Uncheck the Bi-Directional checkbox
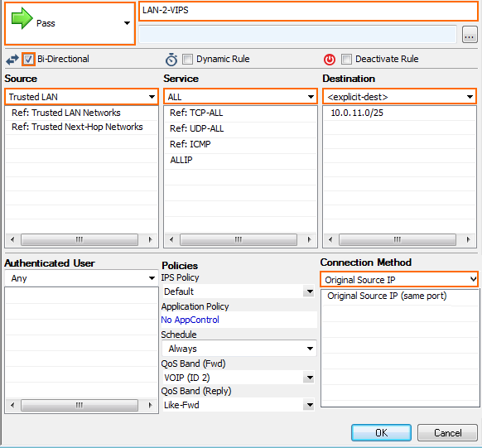This screenshot has height=448, width=482. click(28, 59)
